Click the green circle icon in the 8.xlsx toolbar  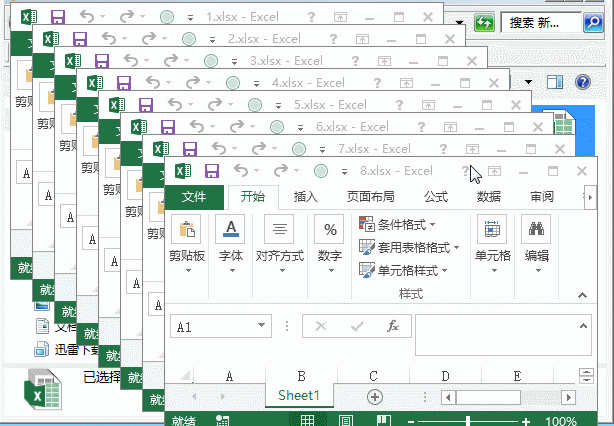coord(321,171)
